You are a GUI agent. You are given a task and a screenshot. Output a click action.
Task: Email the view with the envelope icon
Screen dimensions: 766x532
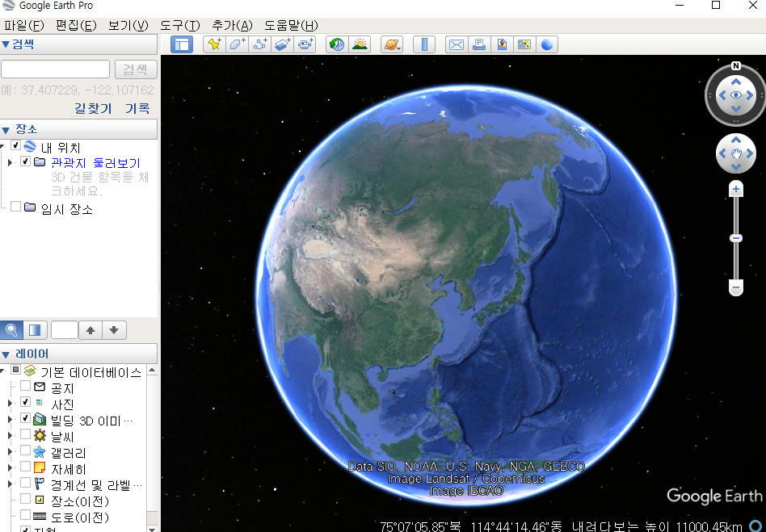click(x=457, y=44)
